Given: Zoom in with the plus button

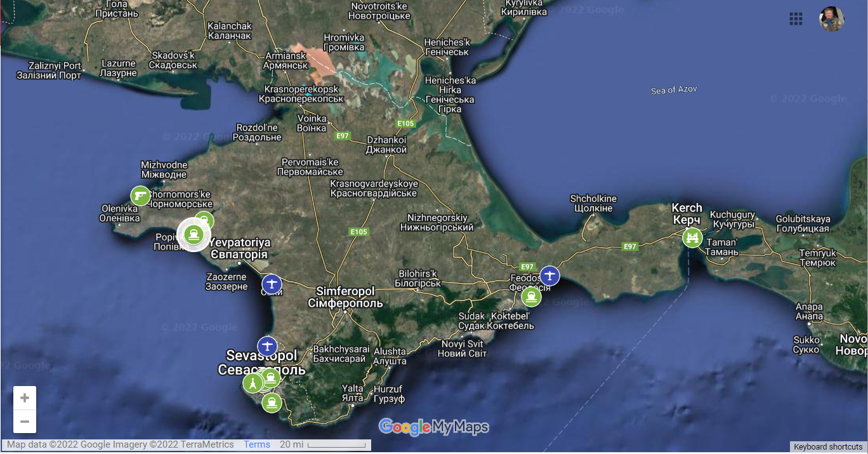Looking at the screenshot, I should click(x=25, y=398).
